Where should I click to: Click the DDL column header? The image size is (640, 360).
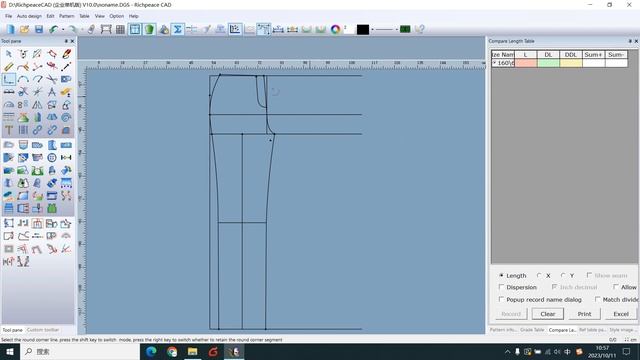click(x=571, y=54)
